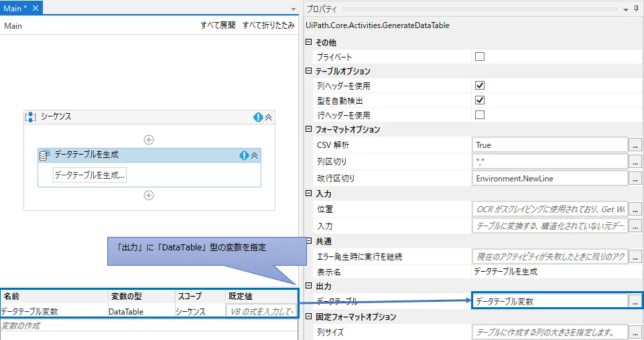Open the tab list dropdown arrow
Screen dimensions: 644x340
[x=294, y=9]
